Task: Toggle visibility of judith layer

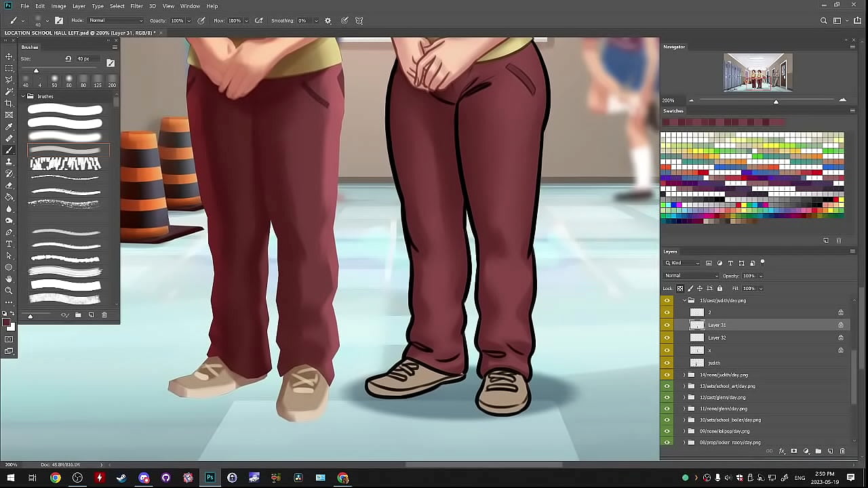Action: [x=667, y=363]
